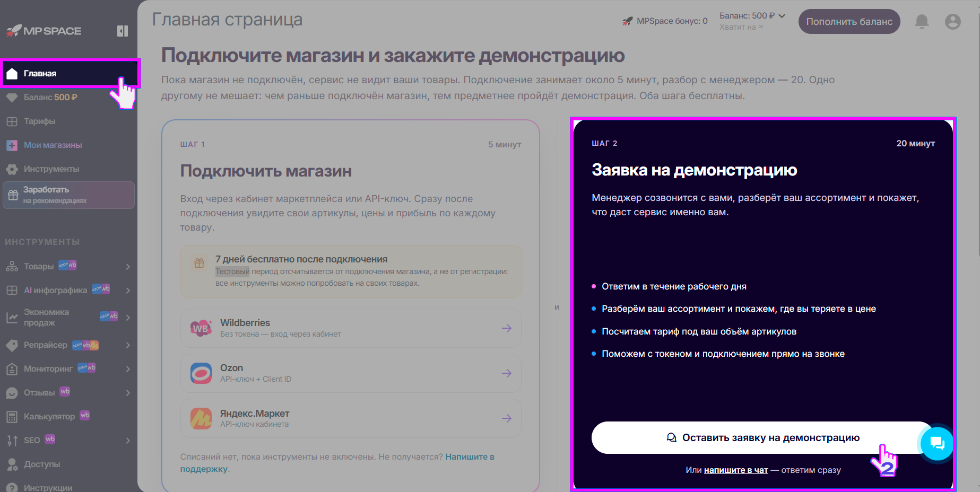Select the Ozon API-ключ card
The image size is (980, 492).
click(x=351, y=373)
